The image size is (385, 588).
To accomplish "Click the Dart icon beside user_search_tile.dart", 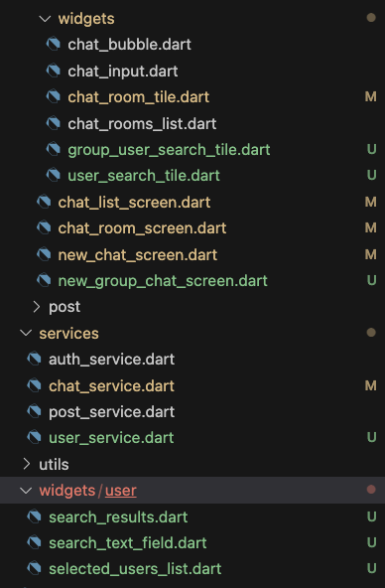I will point(54,175).
